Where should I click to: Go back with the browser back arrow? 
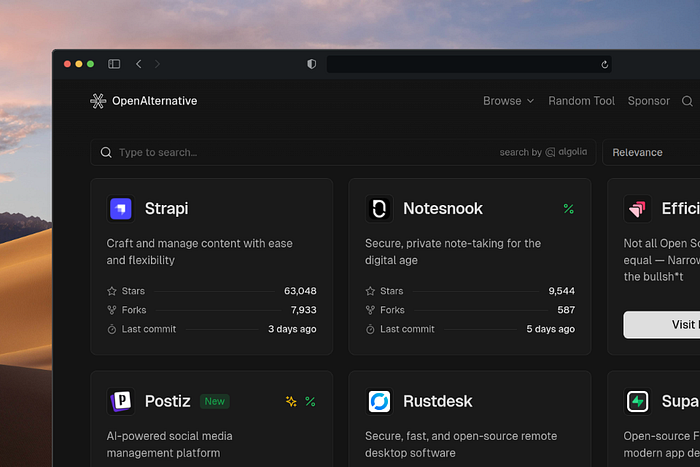click(x=139, y=64)
